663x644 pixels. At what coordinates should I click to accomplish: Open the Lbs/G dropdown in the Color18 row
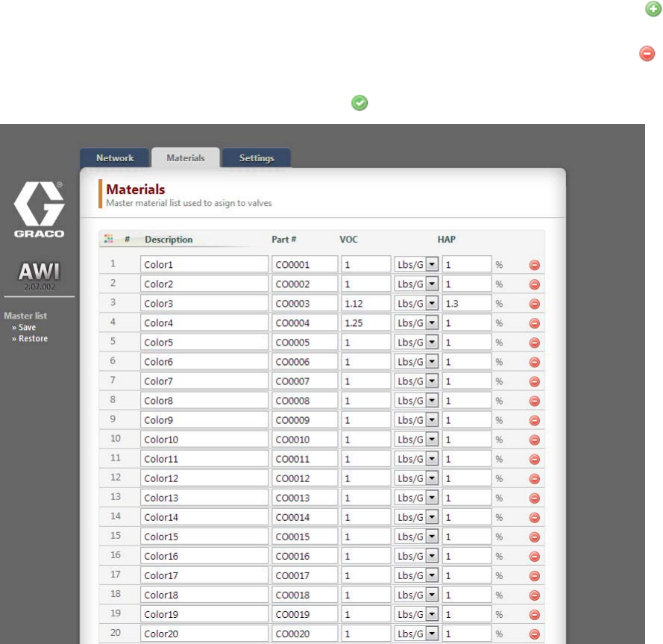coord(416,595)
